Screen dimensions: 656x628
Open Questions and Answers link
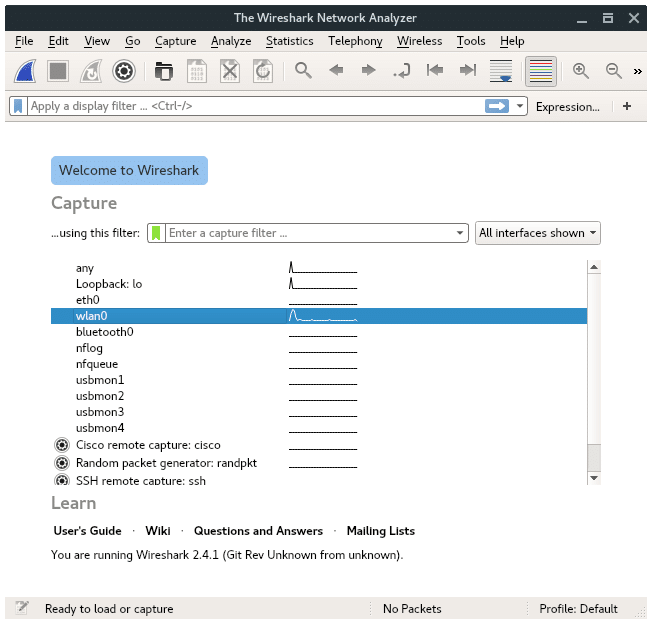pos(259,531)
